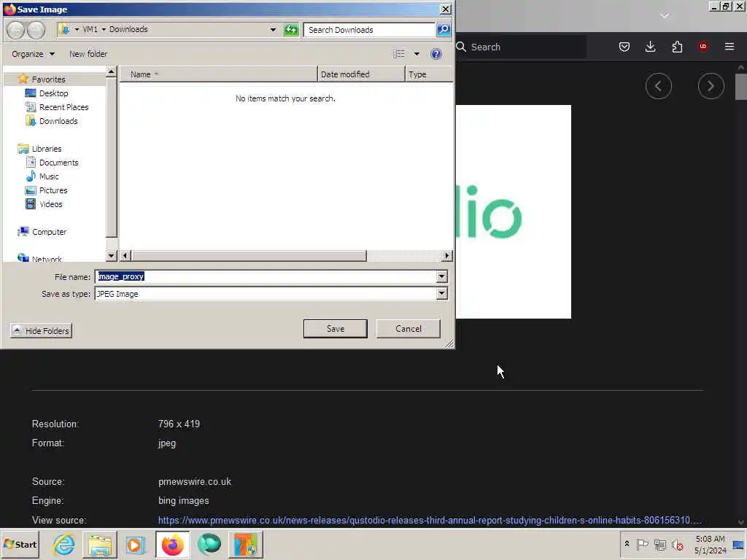747x560 pixels.
Task: Open the Firefox Pocket save icon
Action: click(x=624, y=47)
